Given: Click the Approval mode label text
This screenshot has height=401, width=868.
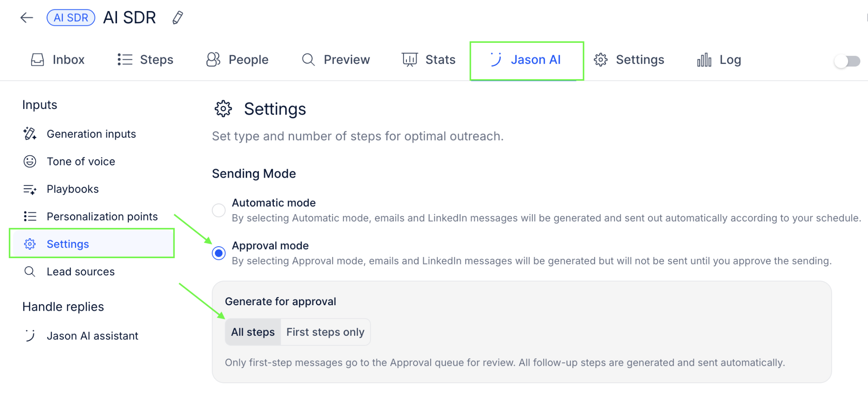Looking at the screenshot, I should click(x=270, y=246).
